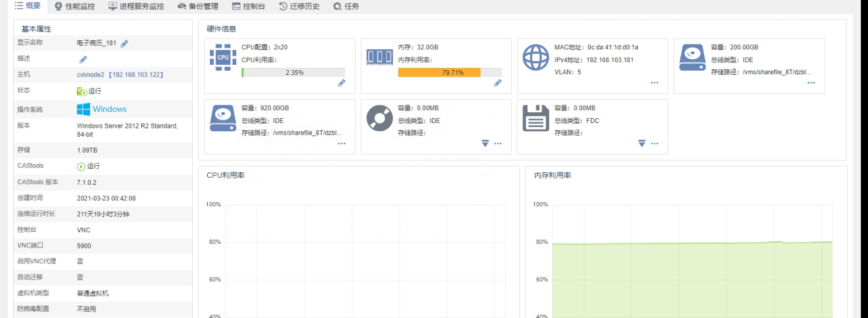The height and width of the screenshot is (318, 868).
Task: Click CPU配置: 2x20 text
Action: (x=264, y=47)
